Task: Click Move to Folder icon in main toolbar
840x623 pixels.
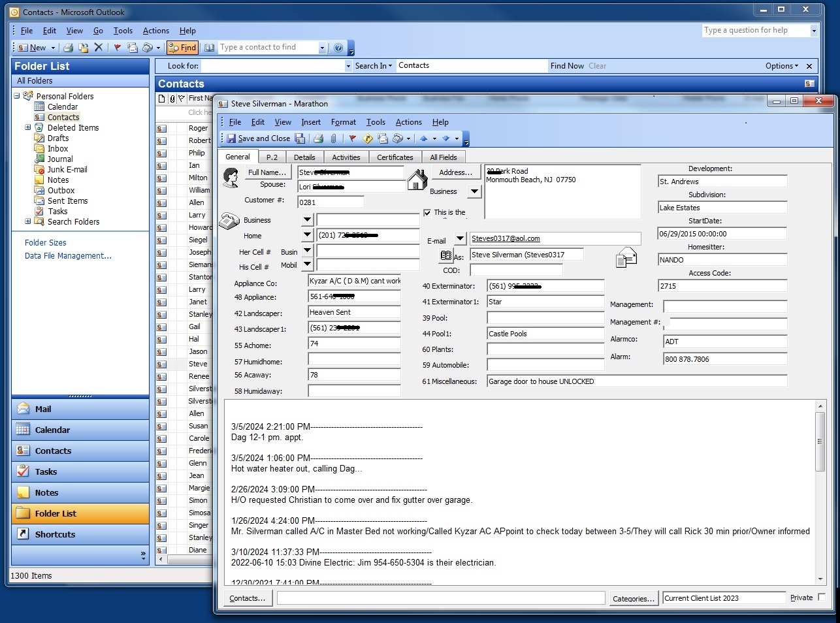Action: (x=84, y=48)
